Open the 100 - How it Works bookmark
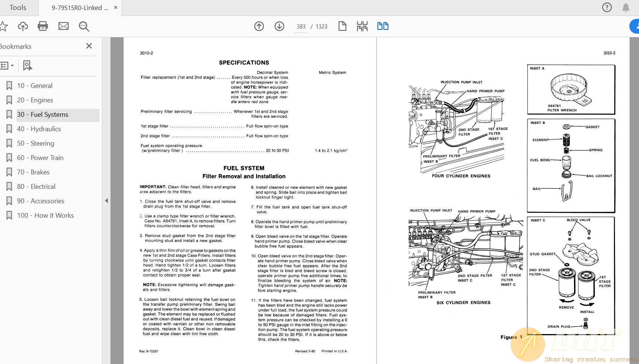The height and width of the screenshot is (364, 639). coord(45,215)
